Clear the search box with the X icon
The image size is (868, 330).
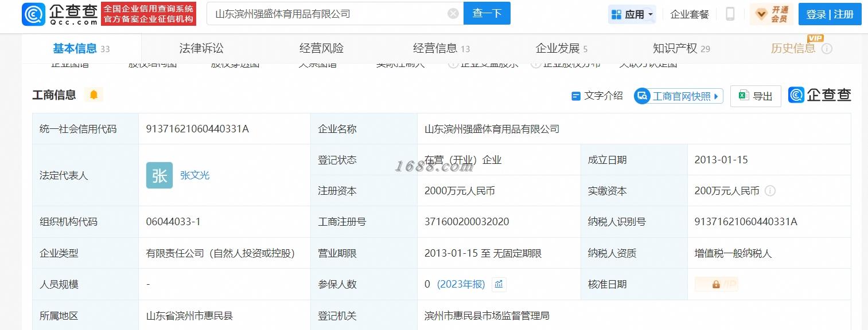pyautogui.click(x=453, y=14)
